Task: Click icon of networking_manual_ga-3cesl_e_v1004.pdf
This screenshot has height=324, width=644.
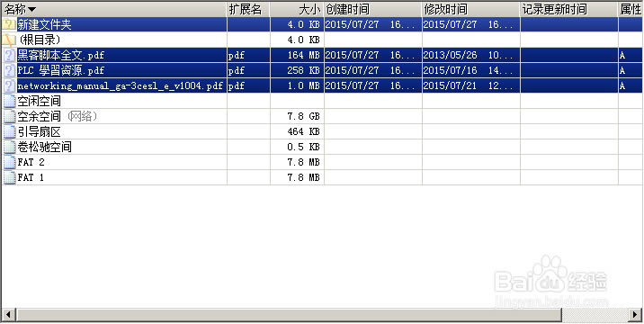Action: (x=9, y=85)
